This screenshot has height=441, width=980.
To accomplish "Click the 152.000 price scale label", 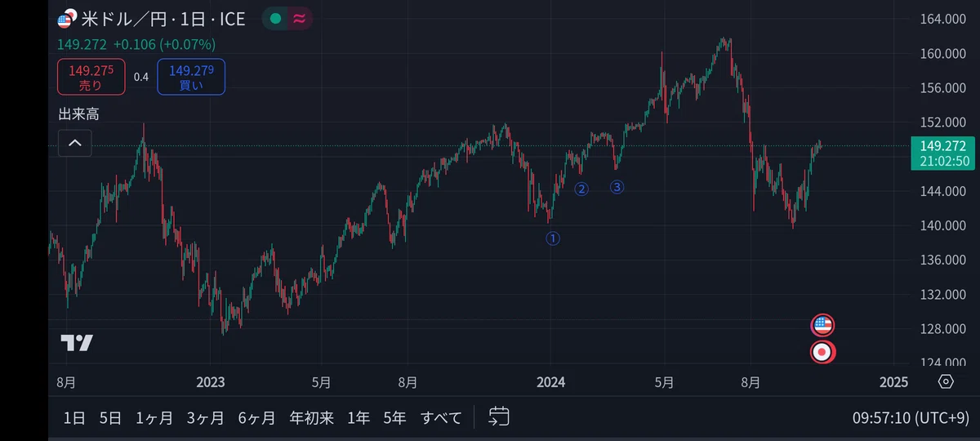I will [942, 122].
